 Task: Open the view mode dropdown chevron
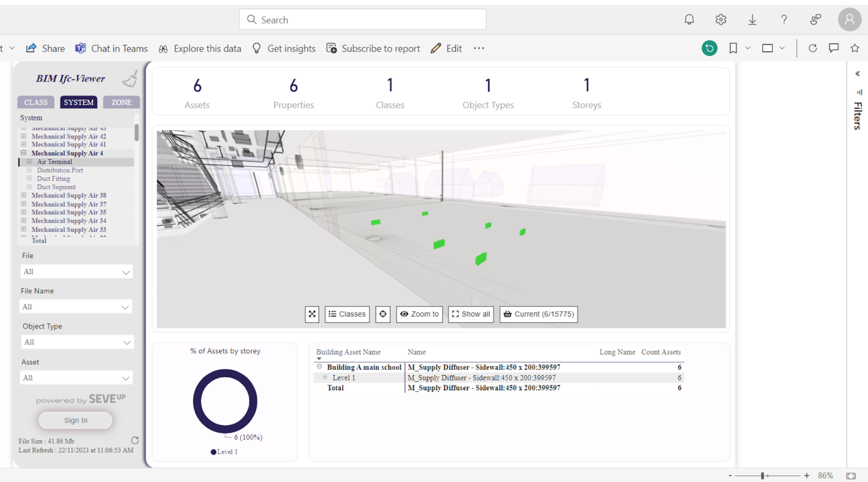click(782, 48)
